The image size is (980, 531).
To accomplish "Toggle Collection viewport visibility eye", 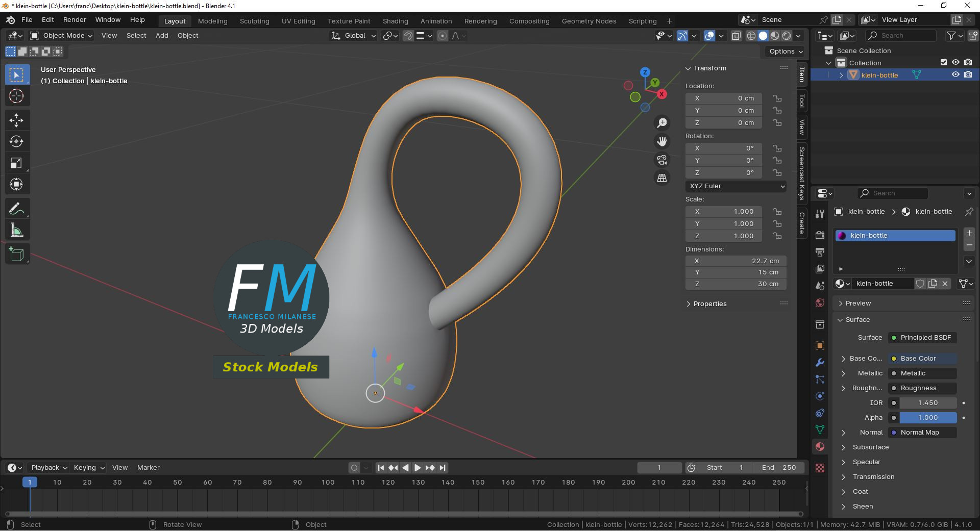I will pyautogui.click(x=955, y=62).
